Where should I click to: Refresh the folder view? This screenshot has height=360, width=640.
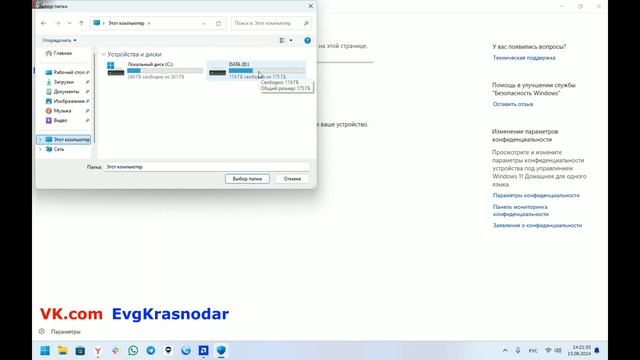(x=218, y=24)
